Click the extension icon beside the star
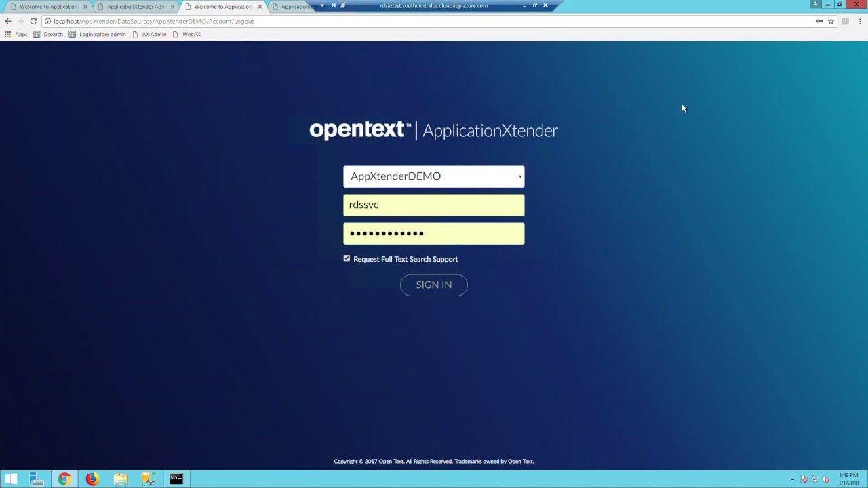868x488 pixels. point(846,21)
